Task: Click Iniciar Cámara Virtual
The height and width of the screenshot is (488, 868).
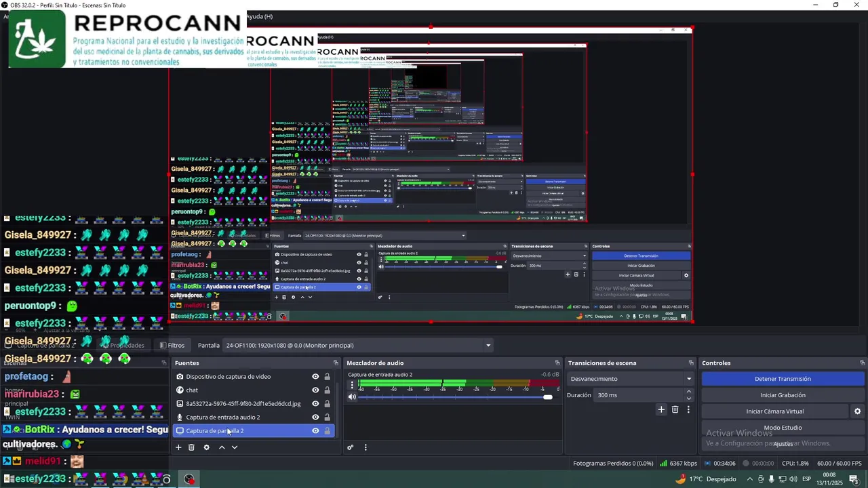Action: pyautogui.click(x=775, y=411)
